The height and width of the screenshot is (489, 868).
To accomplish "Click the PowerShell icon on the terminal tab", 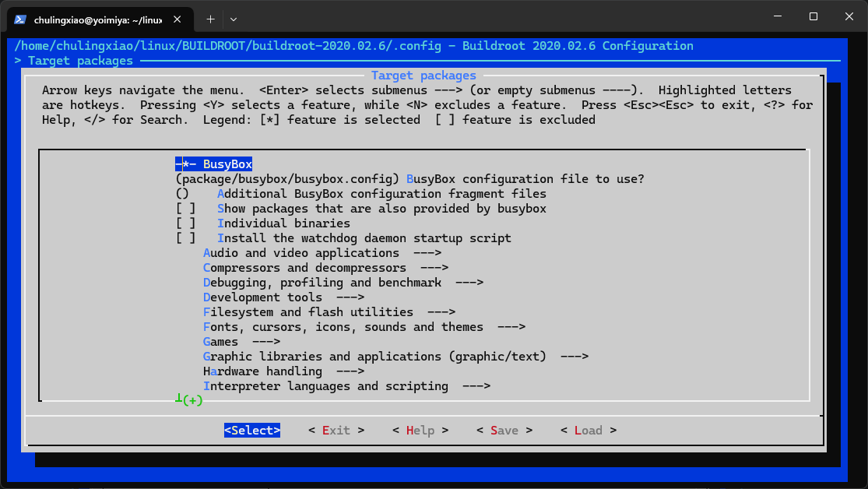I will click(x=20, y=19).
